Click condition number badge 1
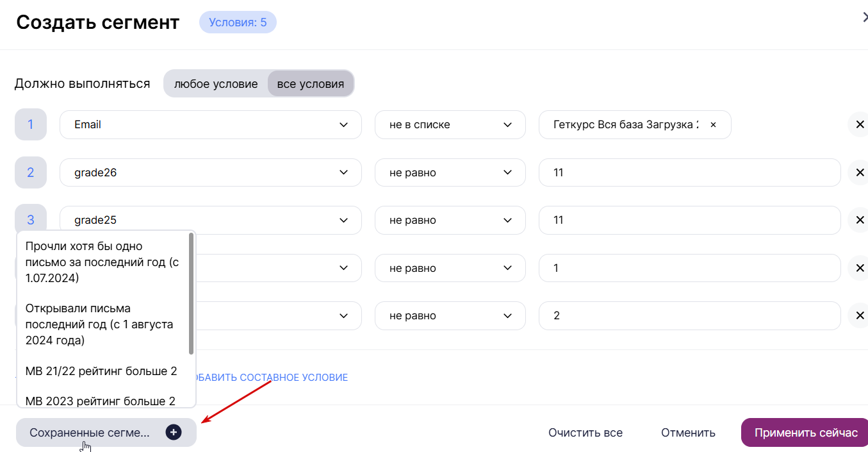Image resolution: width=868 pixels, height=452 pixels. [31, 124]
